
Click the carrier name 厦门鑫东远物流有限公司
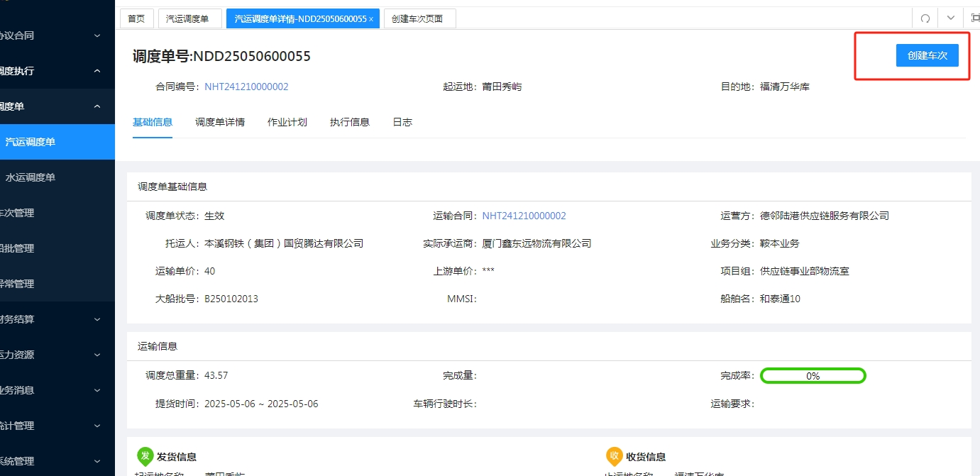pos(536,244)
